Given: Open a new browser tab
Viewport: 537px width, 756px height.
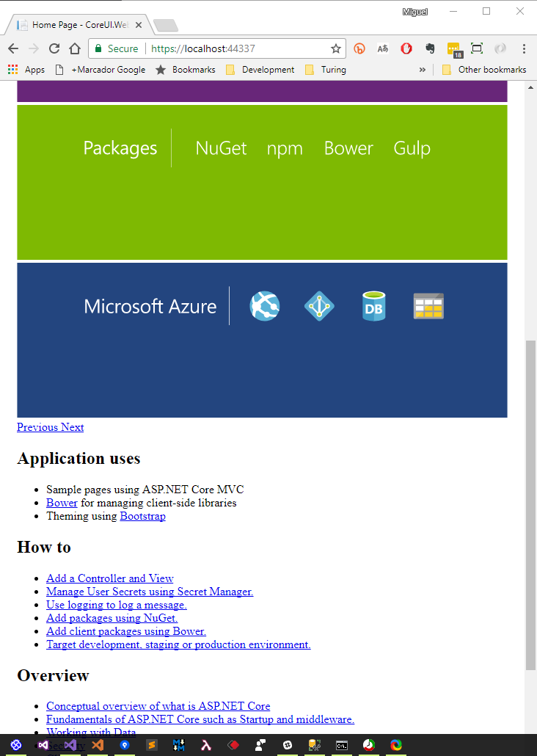Looking at the screenshot, I should (x=166, y=25).
